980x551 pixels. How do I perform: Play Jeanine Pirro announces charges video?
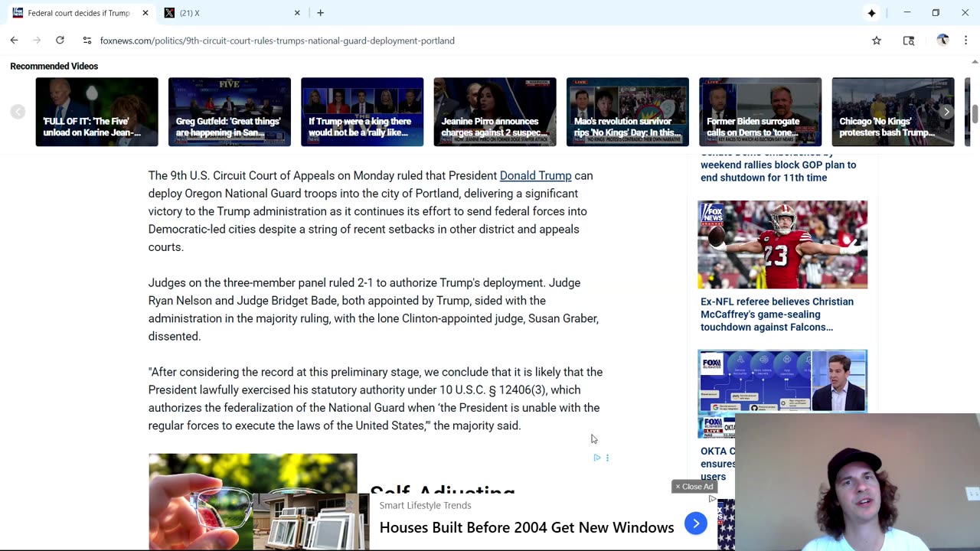[x=495, y=112]
